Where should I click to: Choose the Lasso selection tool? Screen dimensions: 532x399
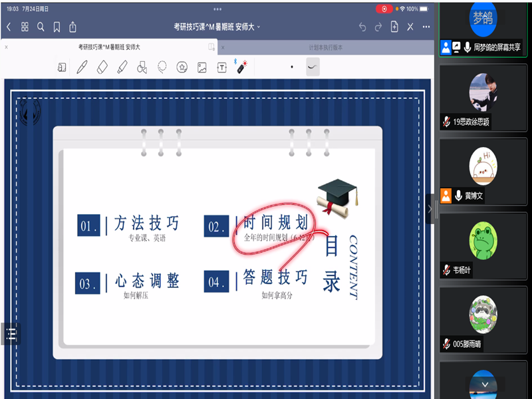[162, 67]
